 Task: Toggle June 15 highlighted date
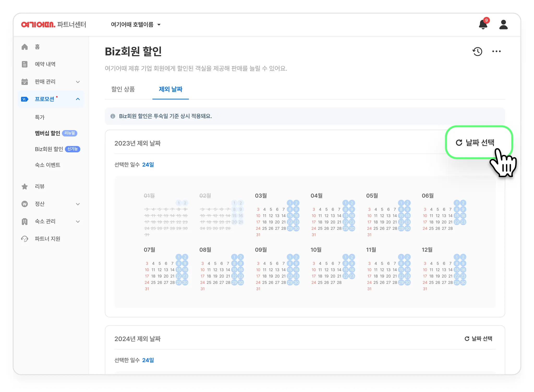[457, 216]
